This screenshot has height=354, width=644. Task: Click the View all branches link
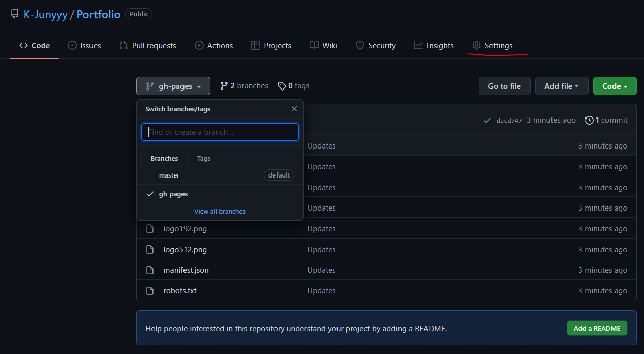(220, 211)
